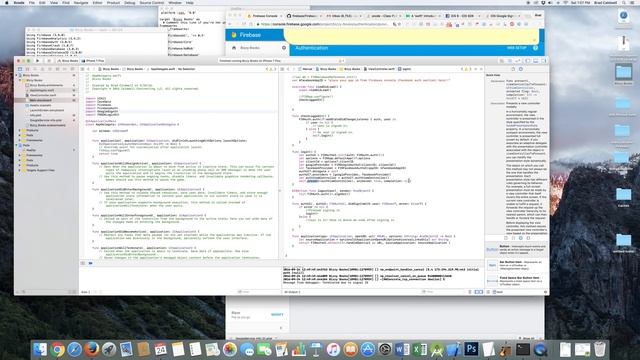
Task: Open the Report navigator tab
Action: pyautogui.click(x=73, y=69)
